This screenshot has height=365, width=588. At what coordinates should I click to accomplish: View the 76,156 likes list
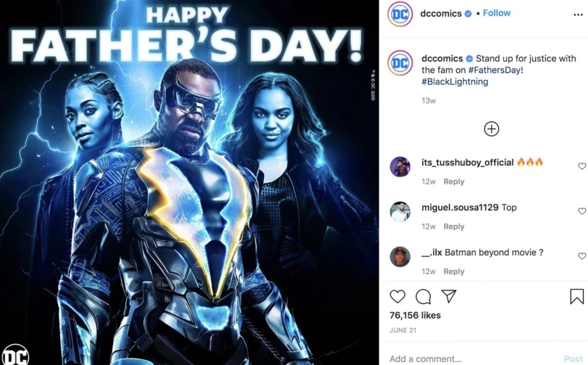(415, 315)
